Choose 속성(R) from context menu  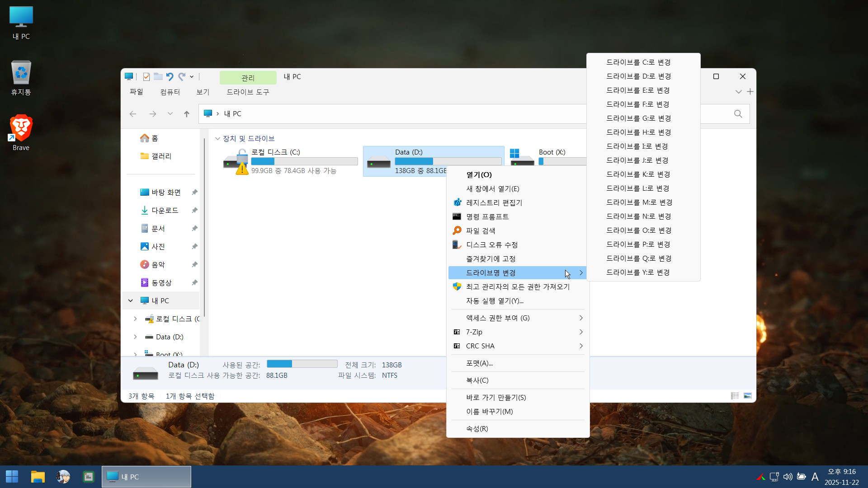(x=477, y=429)
